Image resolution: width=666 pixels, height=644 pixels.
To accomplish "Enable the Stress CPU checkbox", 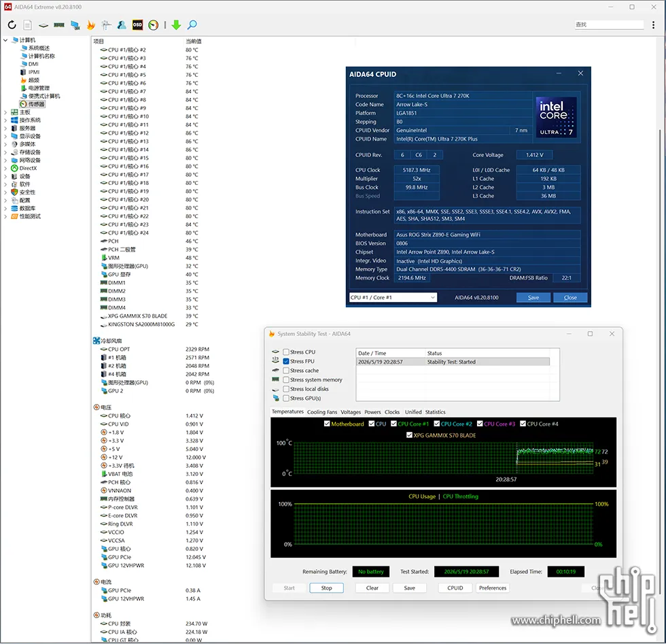I will click(286, 352).
